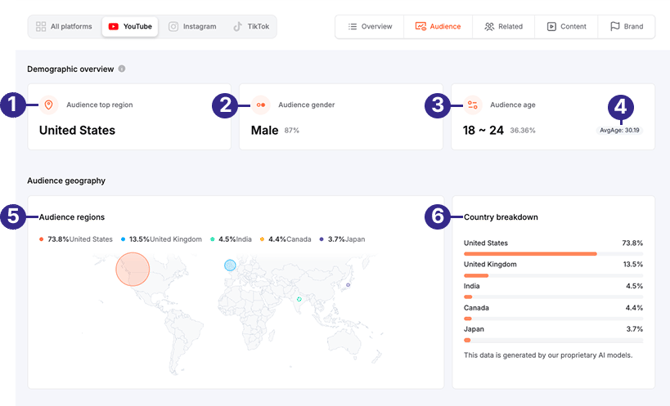Open the Related tab
Image resolution: width=670 pixels, height=406 pixels.
click(x=503, y=27)
